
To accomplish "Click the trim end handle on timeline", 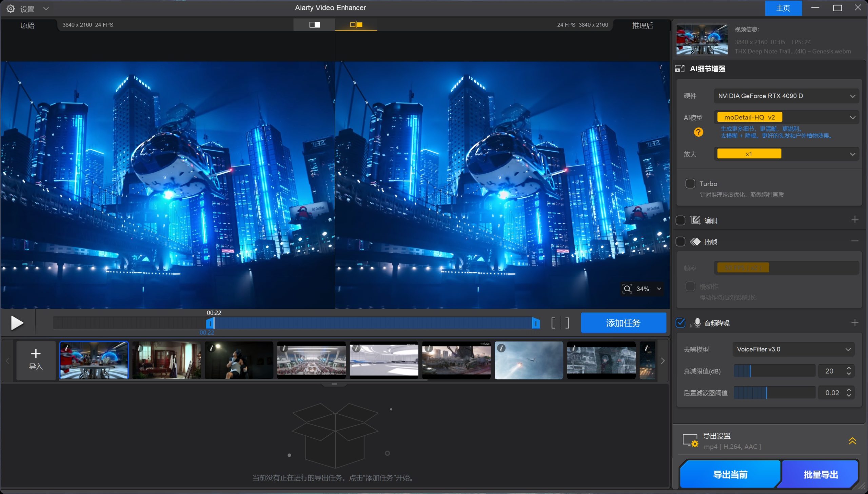I will pos(535,323).
